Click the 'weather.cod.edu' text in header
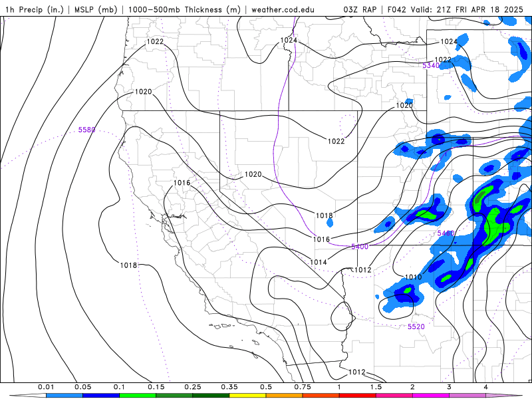532x399 pixels. 283,9
